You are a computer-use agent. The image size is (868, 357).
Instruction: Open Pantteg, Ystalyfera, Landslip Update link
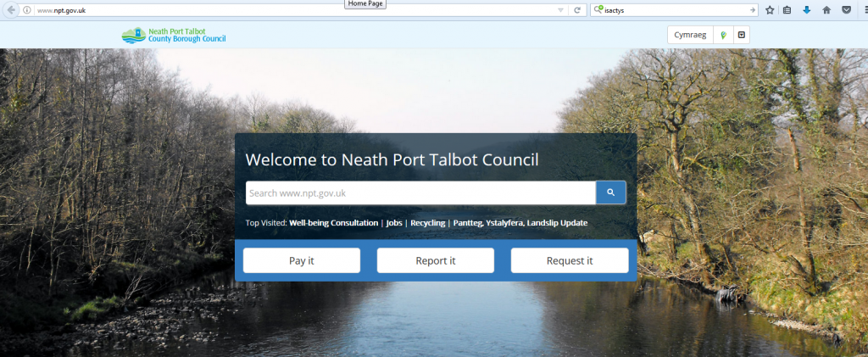(520, 223)
